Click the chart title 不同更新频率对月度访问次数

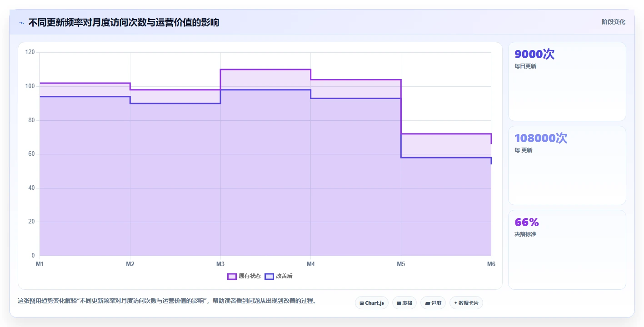point(124,22)
